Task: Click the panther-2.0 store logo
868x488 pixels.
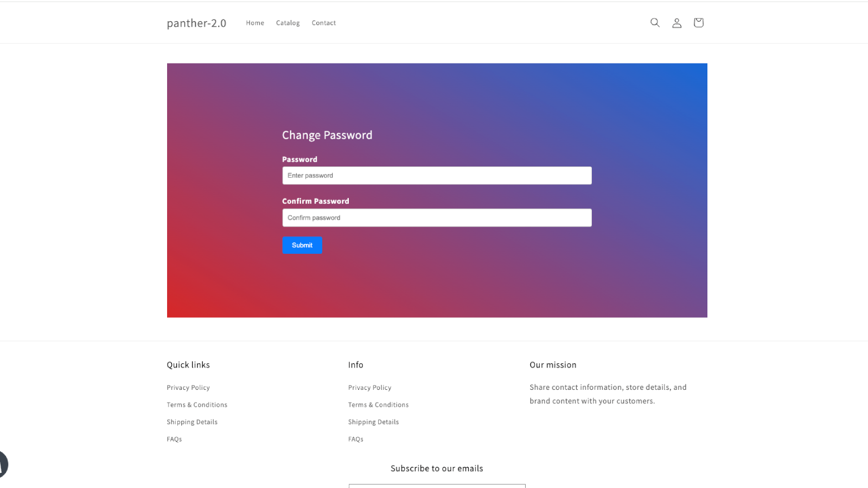Action: tap(196, 23)
